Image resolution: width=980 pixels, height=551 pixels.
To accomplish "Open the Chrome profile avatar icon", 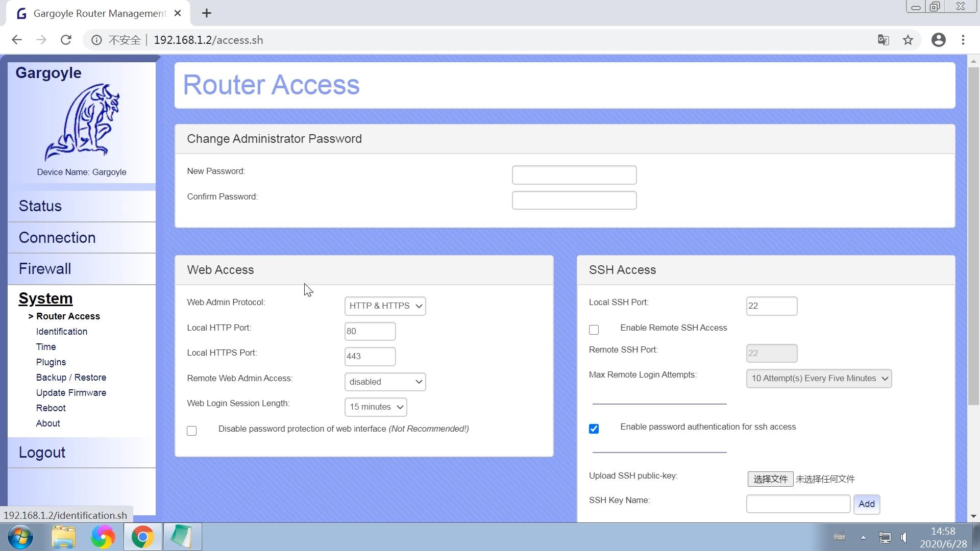I will coord(938,40).
